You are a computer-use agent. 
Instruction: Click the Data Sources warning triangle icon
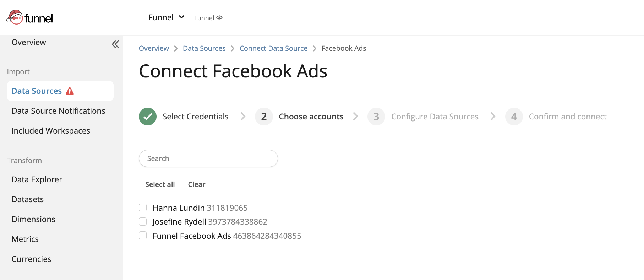(x=70, y=91)
